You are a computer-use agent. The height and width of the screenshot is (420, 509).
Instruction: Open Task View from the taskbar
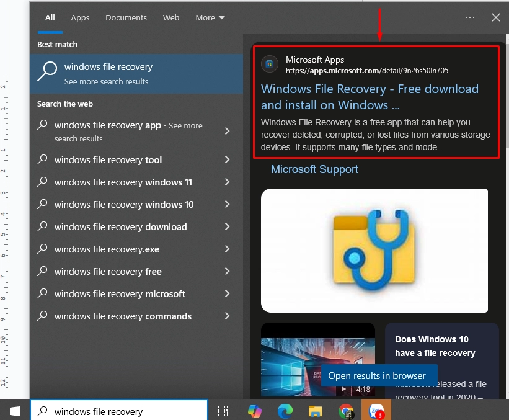pos(223,411)
